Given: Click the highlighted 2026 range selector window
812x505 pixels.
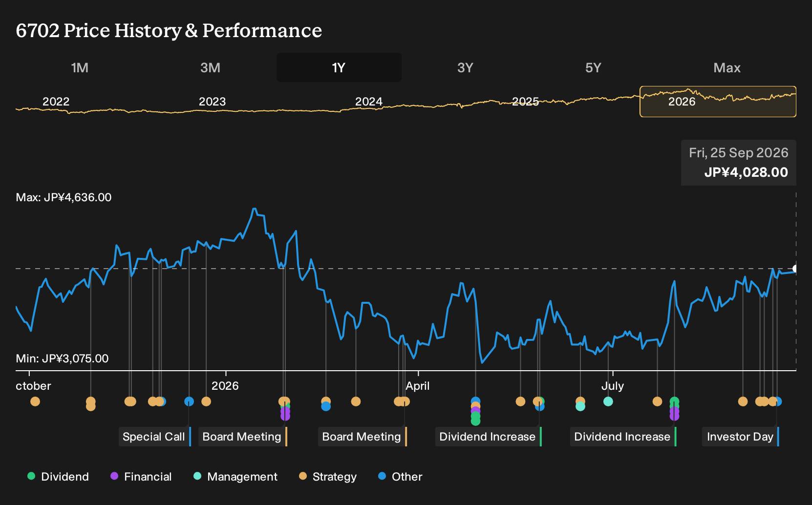Looking at the screenshot, I should tap(718, 102).
